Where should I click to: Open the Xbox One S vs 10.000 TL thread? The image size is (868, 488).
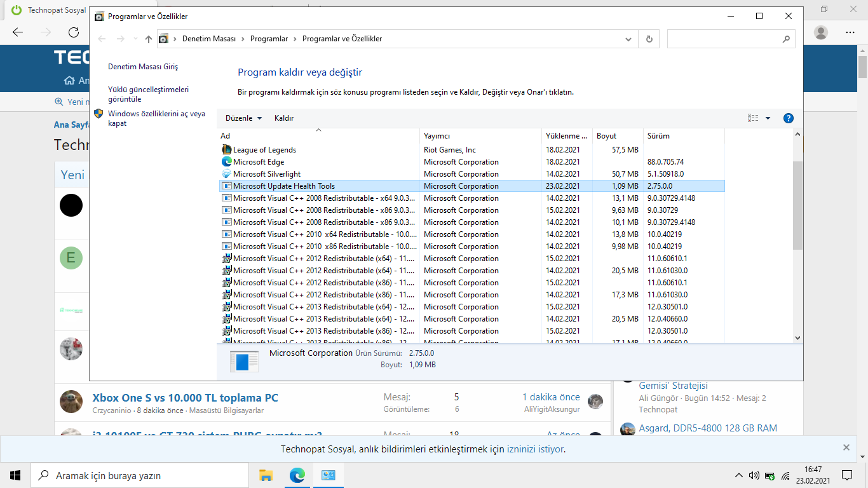click(x=185, y=398)
